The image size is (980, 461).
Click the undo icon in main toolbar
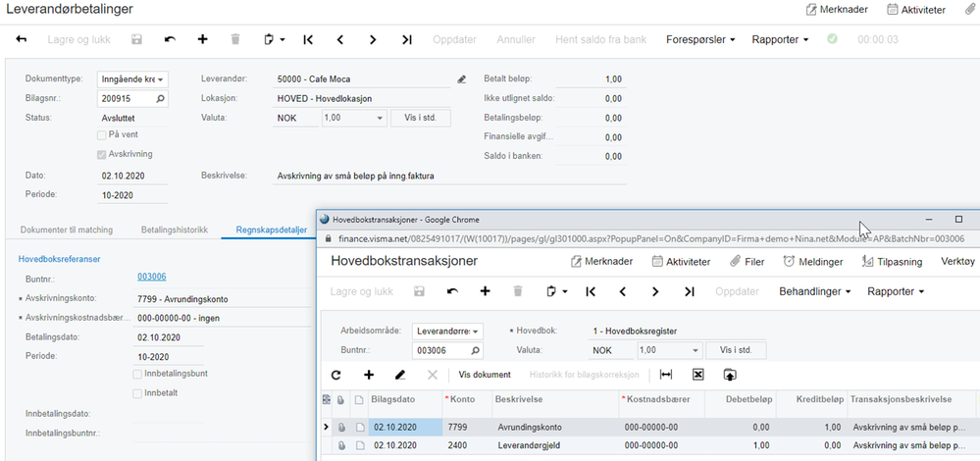[170, 40]
